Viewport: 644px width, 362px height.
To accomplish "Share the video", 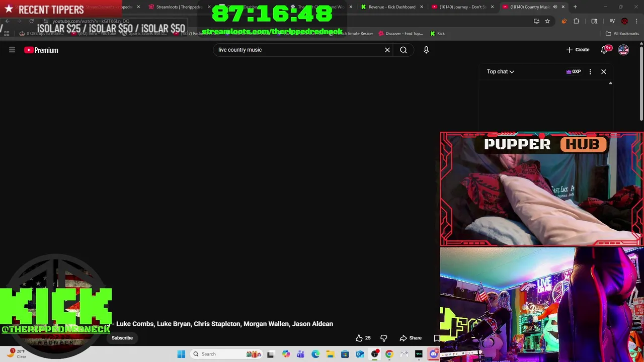I will click(x=411, y=338).
